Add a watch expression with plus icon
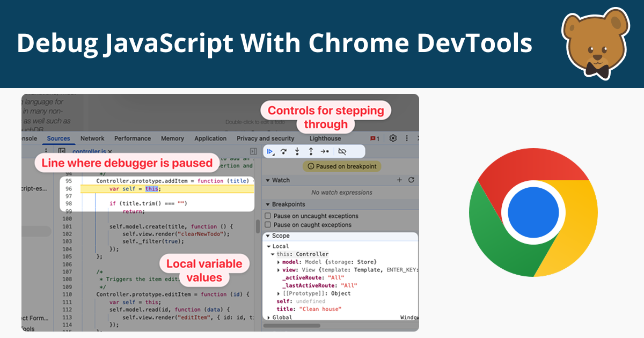This screenshot has width=644, height=338. pyautogui.click(x=399, y=180)
